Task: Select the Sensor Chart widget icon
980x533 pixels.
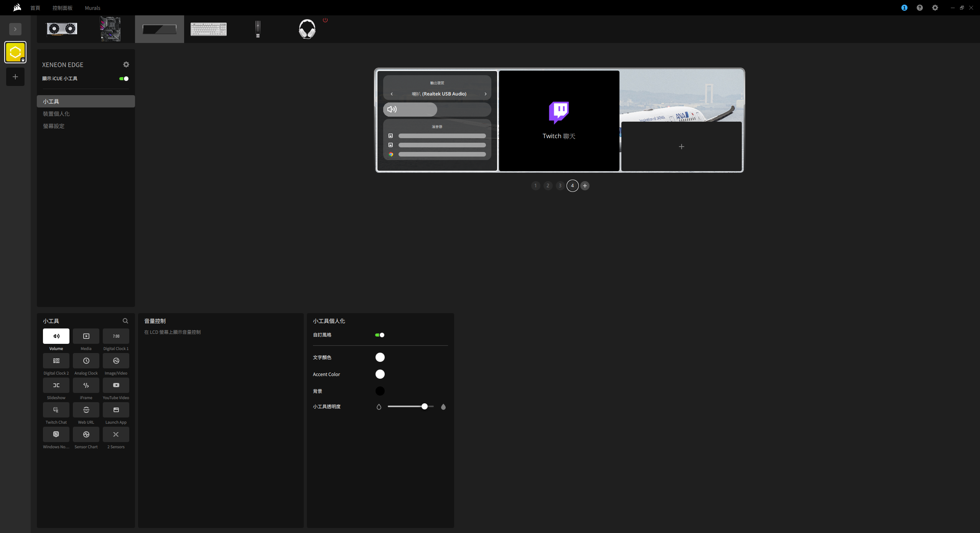Action: [86, 434]
